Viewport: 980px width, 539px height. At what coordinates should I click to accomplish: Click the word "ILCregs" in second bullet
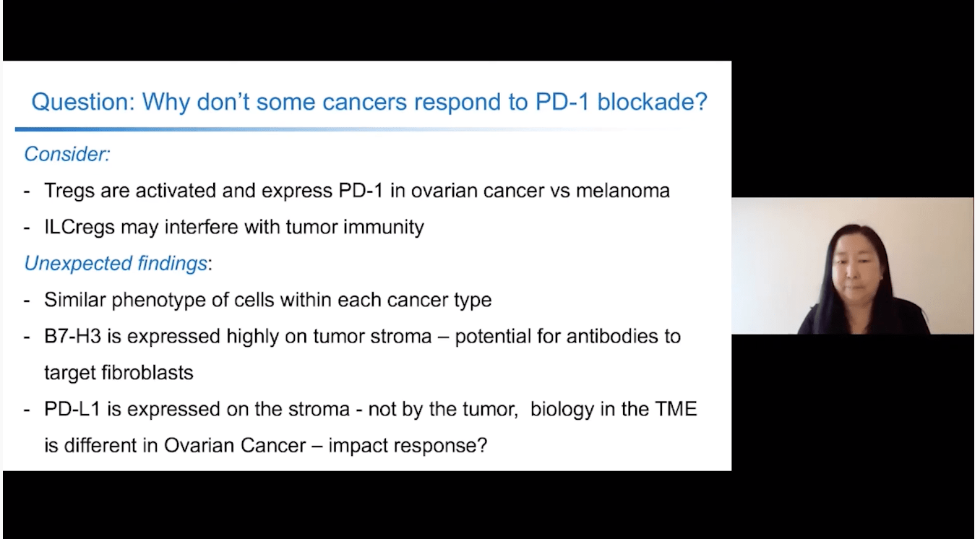[x=79, y=227]
